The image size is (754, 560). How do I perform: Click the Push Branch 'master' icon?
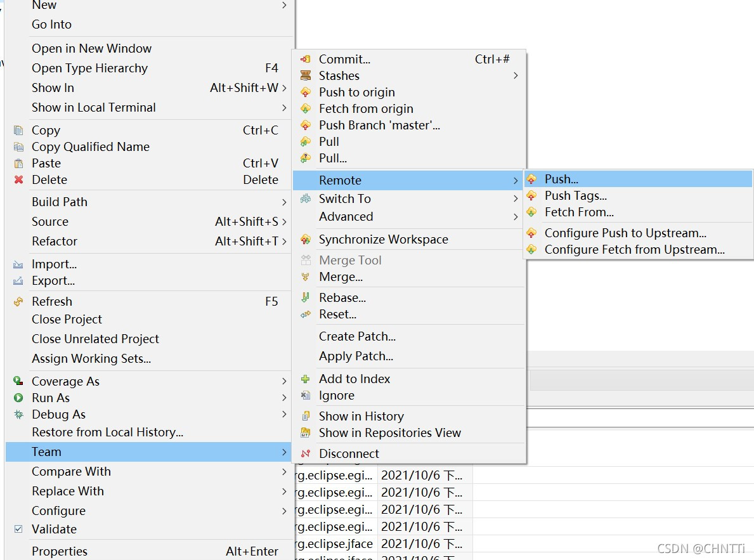point(306,125)
